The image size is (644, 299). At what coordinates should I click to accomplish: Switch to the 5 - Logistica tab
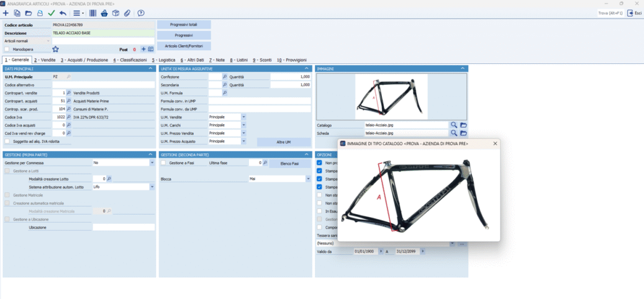163,60
